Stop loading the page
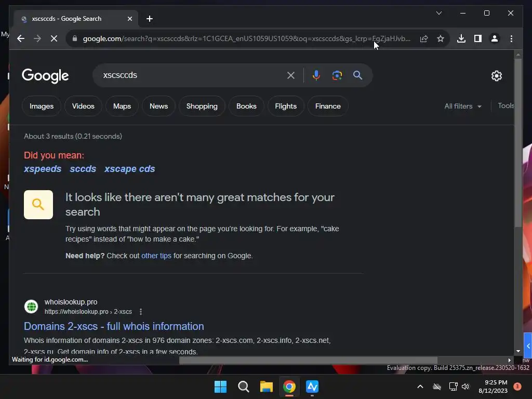 54,38
